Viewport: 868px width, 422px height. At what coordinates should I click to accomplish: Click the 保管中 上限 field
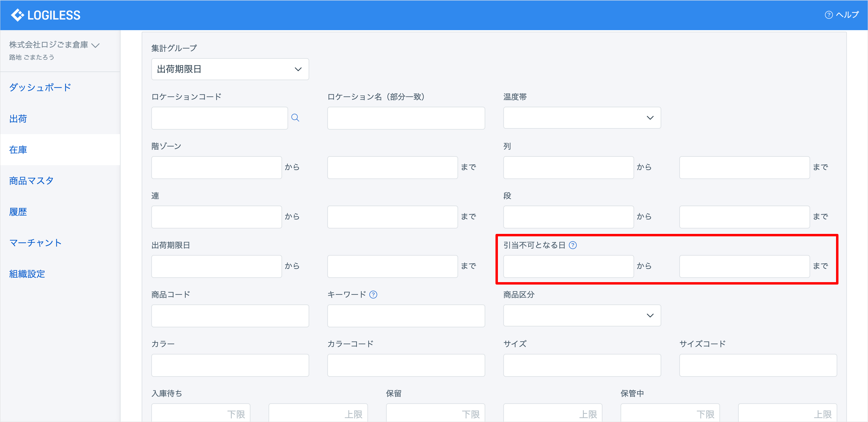pos(788,413)
